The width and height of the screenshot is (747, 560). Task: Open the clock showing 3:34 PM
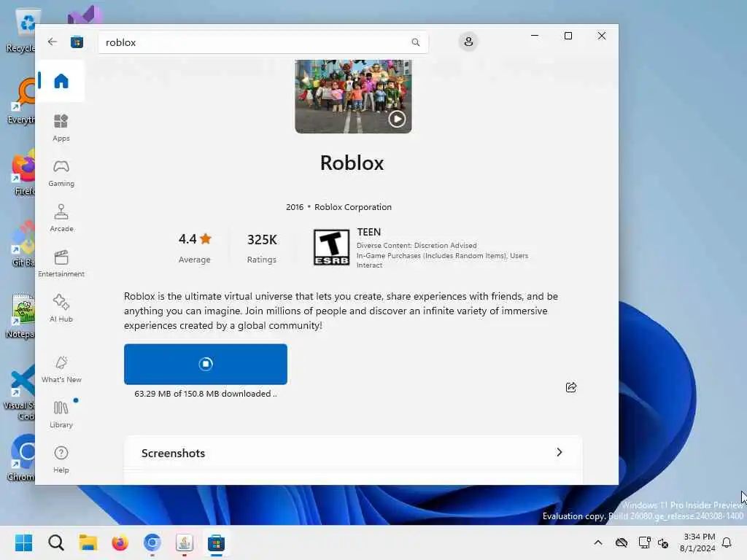[x=697, y=542]
